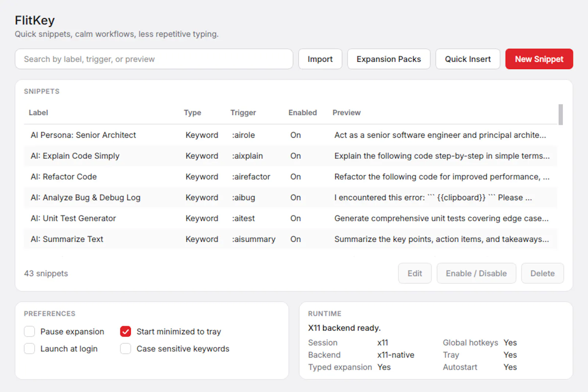Click the :aibug trigger cell
588x392 pixels.
(243, 198)
